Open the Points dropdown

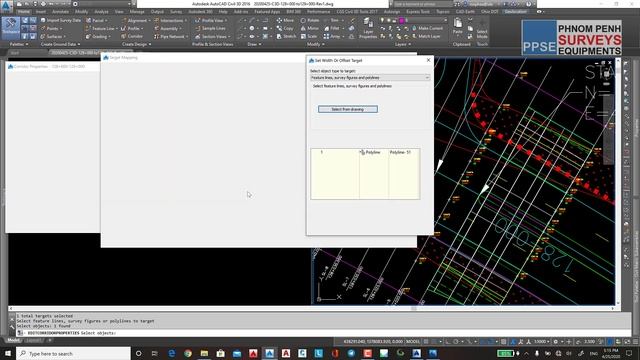[x=52, y=29]
